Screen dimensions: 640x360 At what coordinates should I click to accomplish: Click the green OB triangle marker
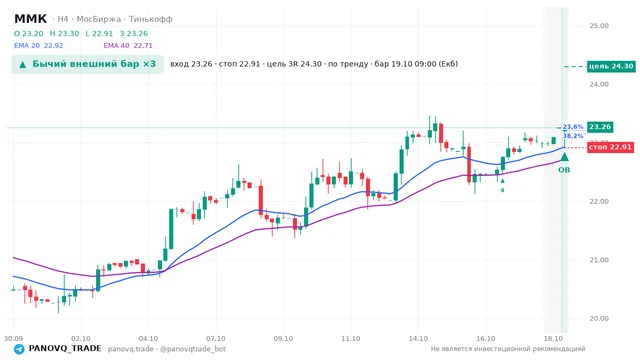point(564,157)
